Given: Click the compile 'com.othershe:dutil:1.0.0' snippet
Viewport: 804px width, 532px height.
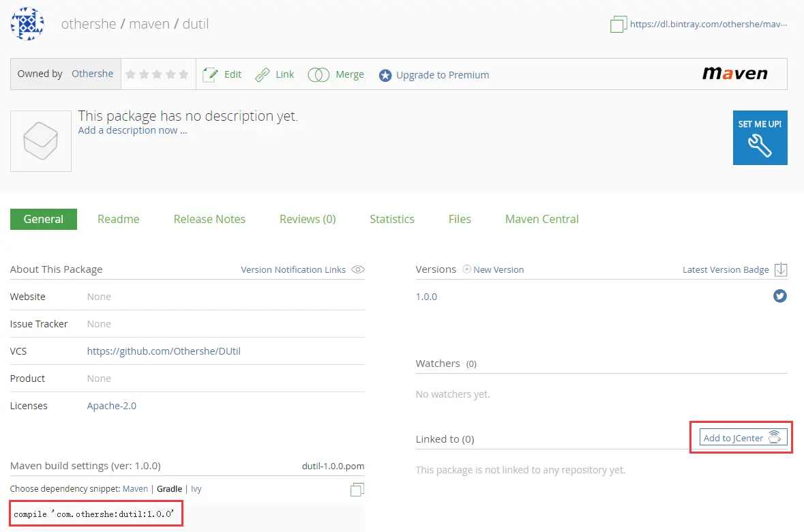Looking at the screenshot, I should pyautogui.click(x=94, y=514).
